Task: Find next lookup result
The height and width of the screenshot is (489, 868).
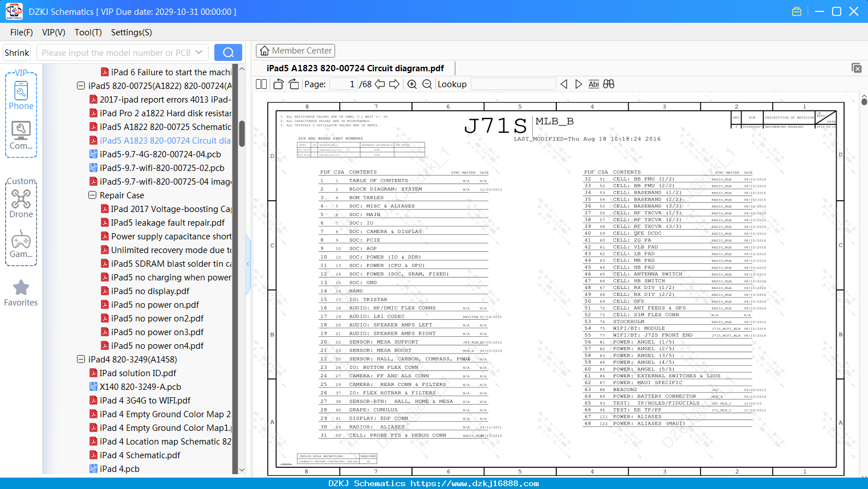Action: [x=578, y=84]
